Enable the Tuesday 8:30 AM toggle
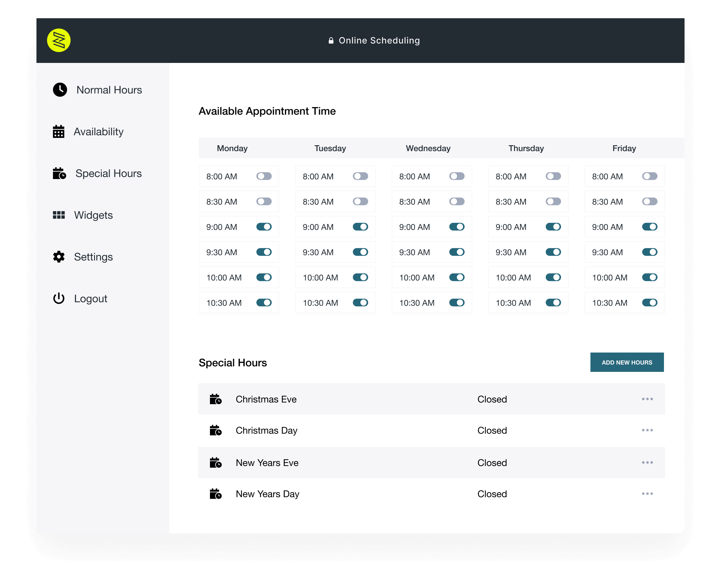 click(360, 201)
